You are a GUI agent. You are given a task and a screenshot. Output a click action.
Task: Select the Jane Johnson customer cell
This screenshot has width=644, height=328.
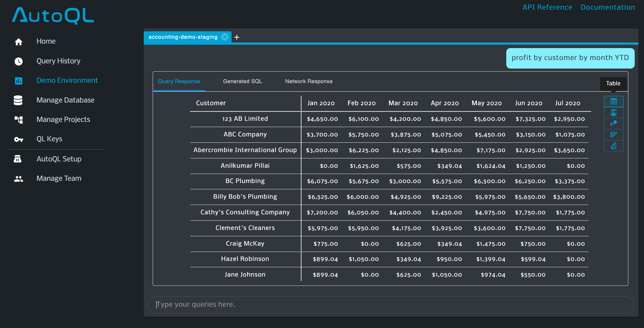click(x=245, y=274)
